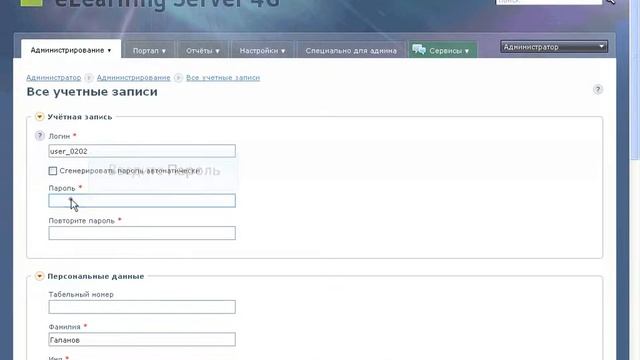This screenshot has width=640, height=360.
Task: Click the Администрирование breadcrumb link
Action: pos(133,77)
